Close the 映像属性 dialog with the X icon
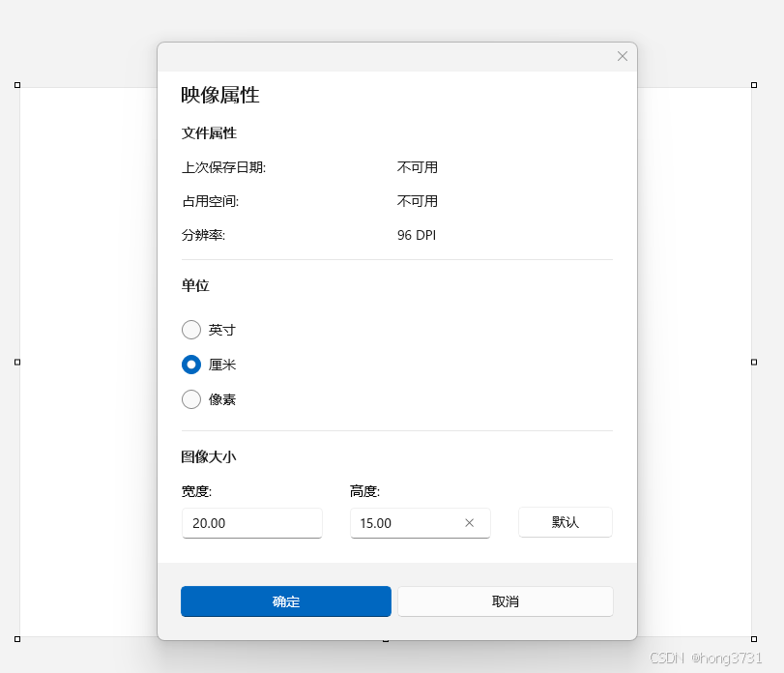The width and height of the screenshot is (784, 673). (x=622, y=56)
